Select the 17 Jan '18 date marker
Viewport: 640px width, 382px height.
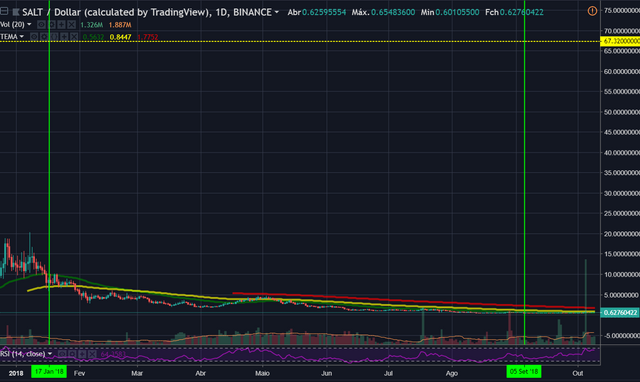tap(49, 372)
